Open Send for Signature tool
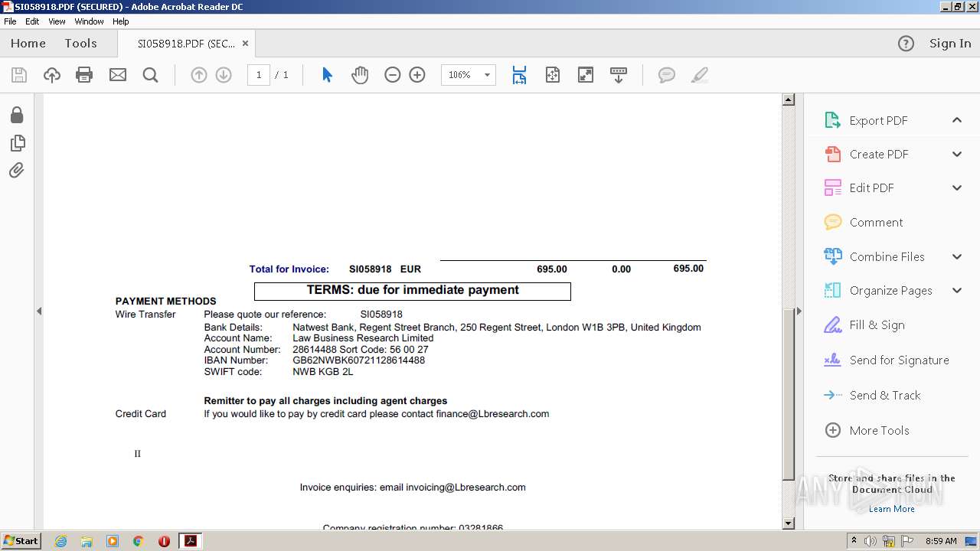The height and width of the screenshot is (551, 980). [x=887, y=360]
